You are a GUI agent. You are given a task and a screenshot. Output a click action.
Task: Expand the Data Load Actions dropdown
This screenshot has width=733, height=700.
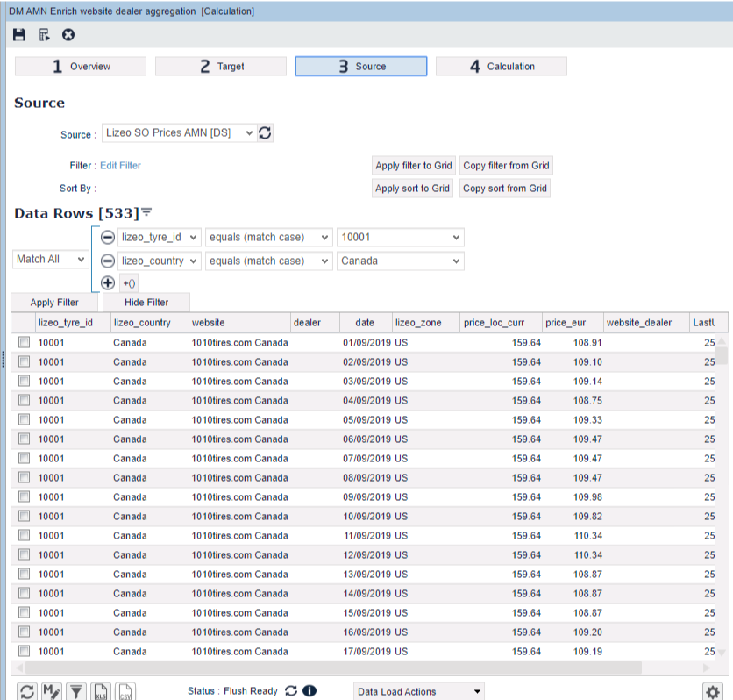(419, 691)
